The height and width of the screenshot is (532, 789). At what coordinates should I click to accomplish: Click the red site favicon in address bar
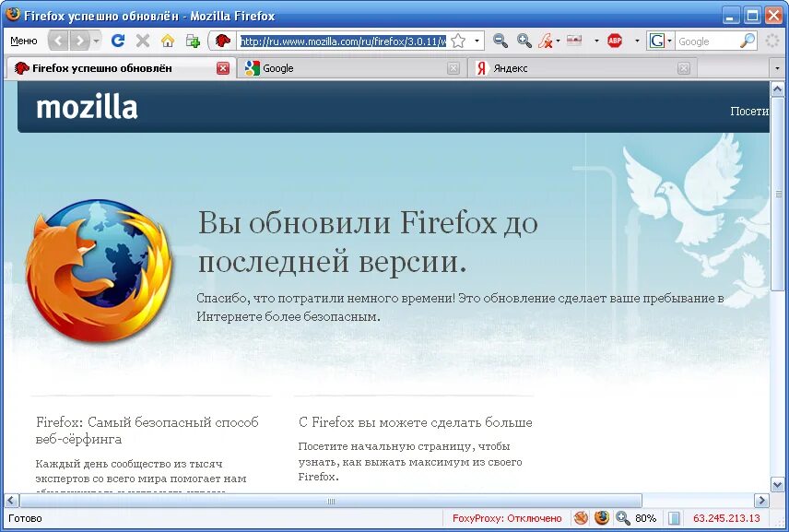pos(223,41)
